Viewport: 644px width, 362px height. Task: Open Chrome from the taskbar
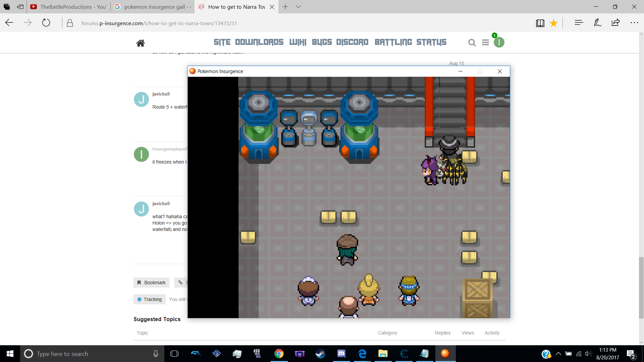pyautogui.click(x=279, y=354)
